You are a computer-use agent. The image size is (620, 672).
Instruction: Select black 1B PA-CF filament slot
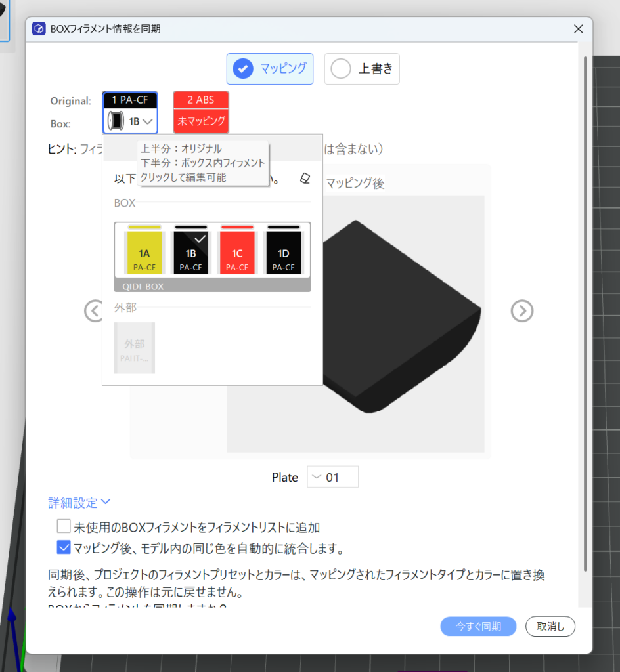(190, 253)
